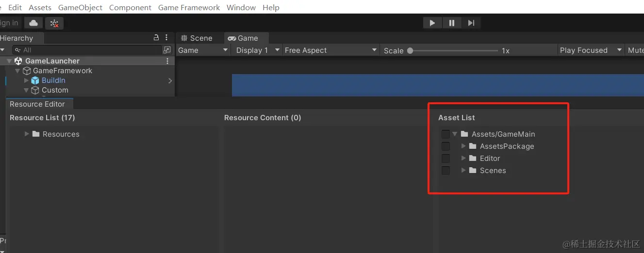This screenshot has height=253, width=644.
Task: Collapse the Assets/GameMain folder arrow
Action: click(455, 134)
